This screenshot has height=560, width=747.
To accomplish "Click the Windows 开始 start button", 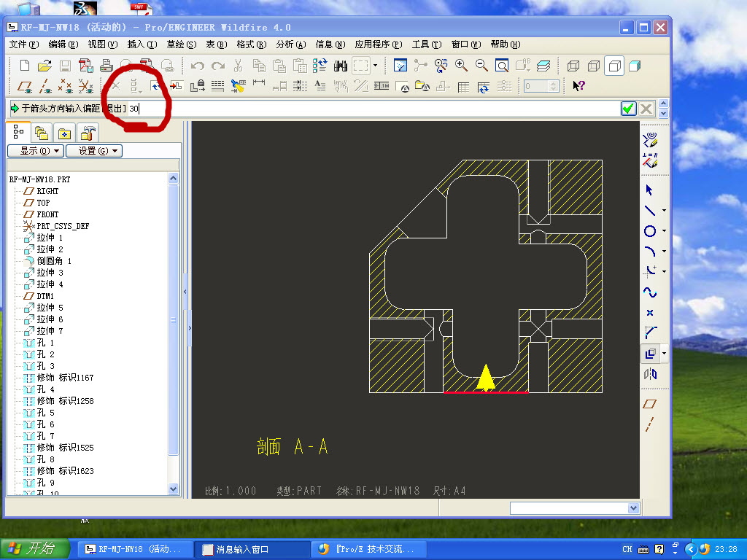I will 35,549.
